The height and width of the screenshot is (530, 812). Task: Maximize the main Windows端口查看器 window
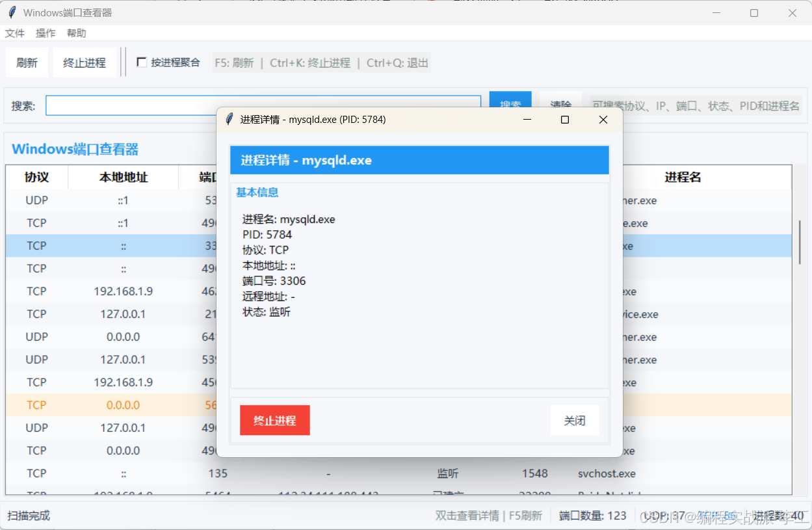click(x=754, y=13)
